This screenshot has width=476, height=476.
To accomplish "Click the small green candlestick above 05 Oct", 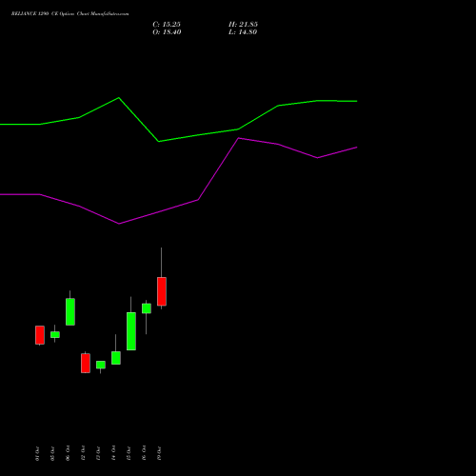I will click(55, 334).
